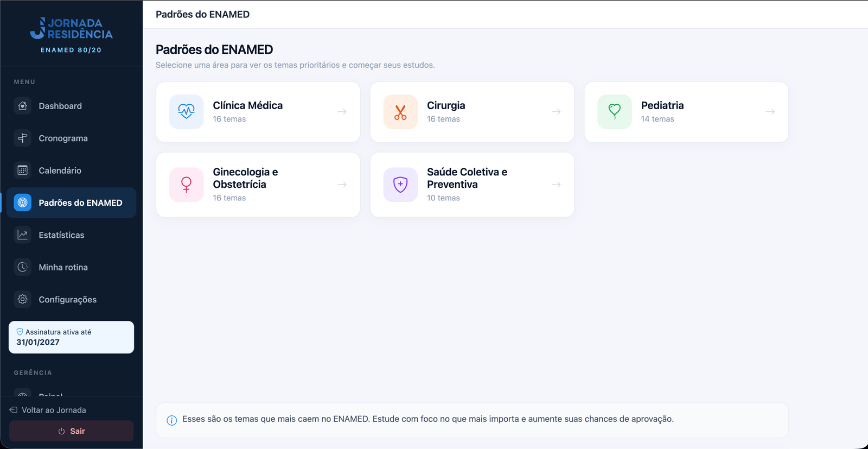The image size is (868, 449).
Task: Click the Saúde Coletiva shield icon
Action: point(400,185)
